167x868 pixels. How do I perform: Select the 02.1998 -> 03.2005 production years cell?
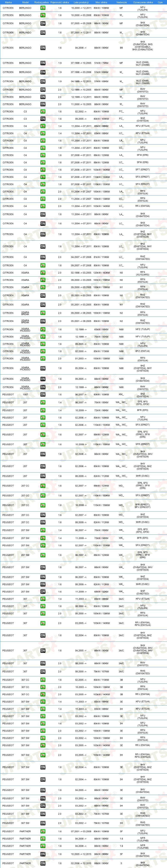(x=81, y=273)
